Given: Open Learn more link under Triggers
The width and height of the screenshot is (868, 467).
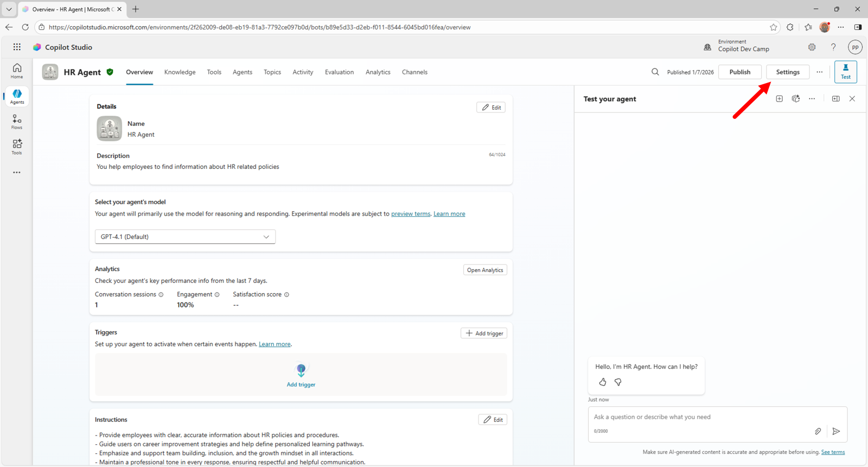Looking at the screenshot, I should tap(275, 344).
